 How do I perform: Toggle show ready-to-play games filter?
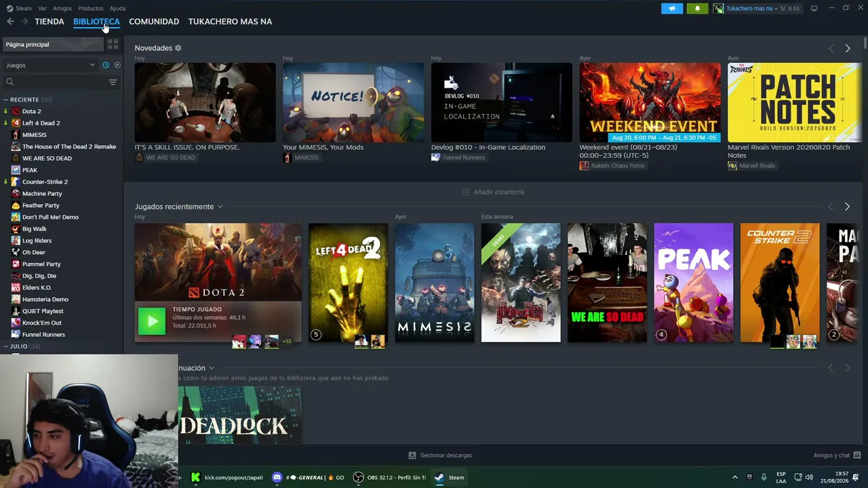click(x=117, y=65)
